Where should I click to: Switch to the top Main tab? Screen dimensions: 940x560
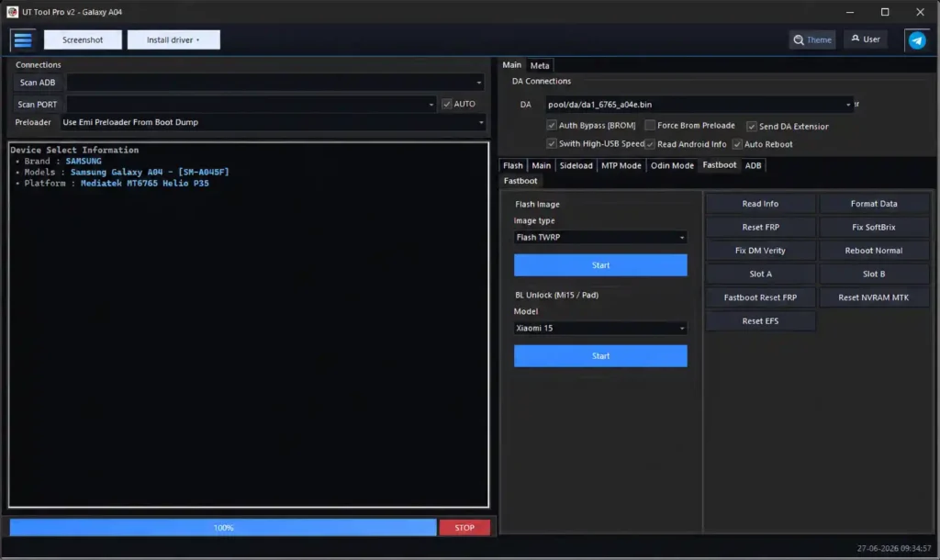[x=511, y=65]
